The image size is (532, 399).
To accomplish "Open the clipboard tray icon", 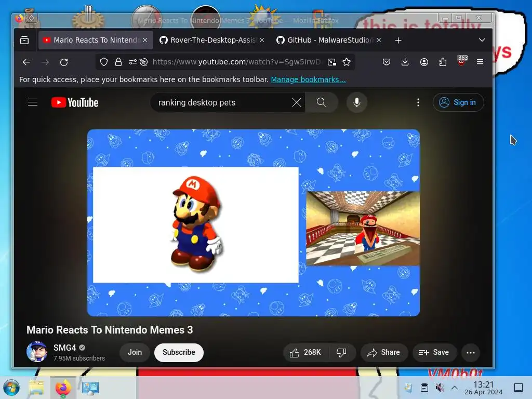I will click(x=424, y=388).
